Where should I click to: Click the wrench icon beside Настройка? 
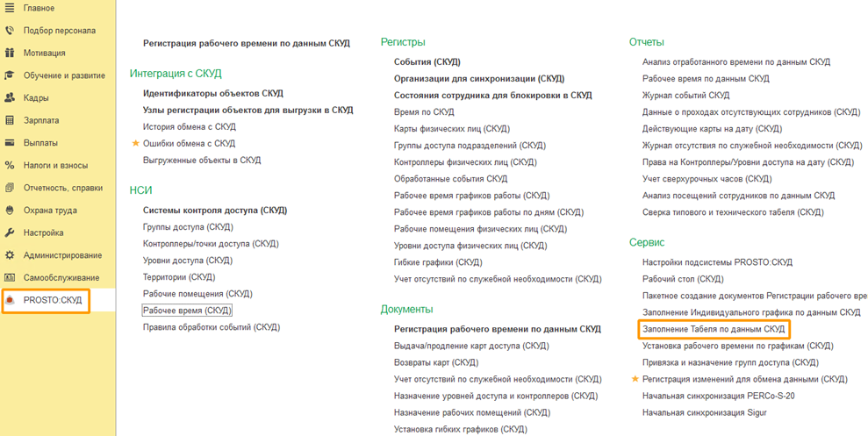10,232
